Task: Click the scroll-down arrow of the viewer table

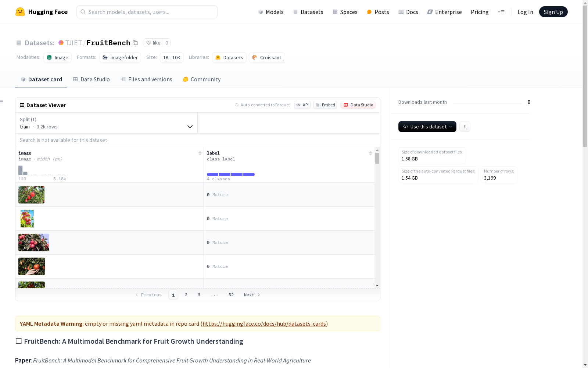Action: pos(377,286)
